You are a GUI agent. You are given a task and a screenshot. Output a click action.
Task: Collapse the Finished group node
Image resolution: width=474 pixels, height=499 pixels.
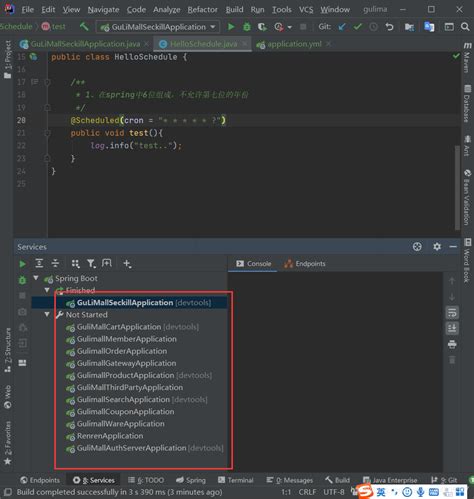(x=47, y=290)
